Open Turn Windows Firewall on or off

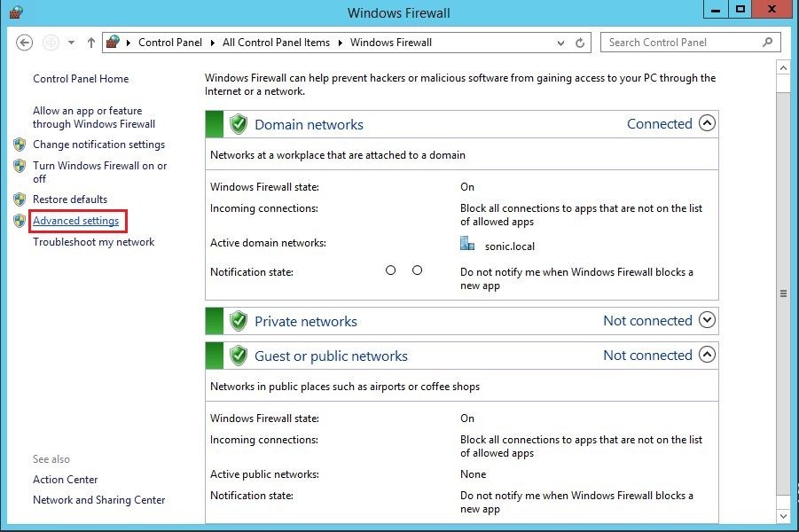[x=100, y=172]
